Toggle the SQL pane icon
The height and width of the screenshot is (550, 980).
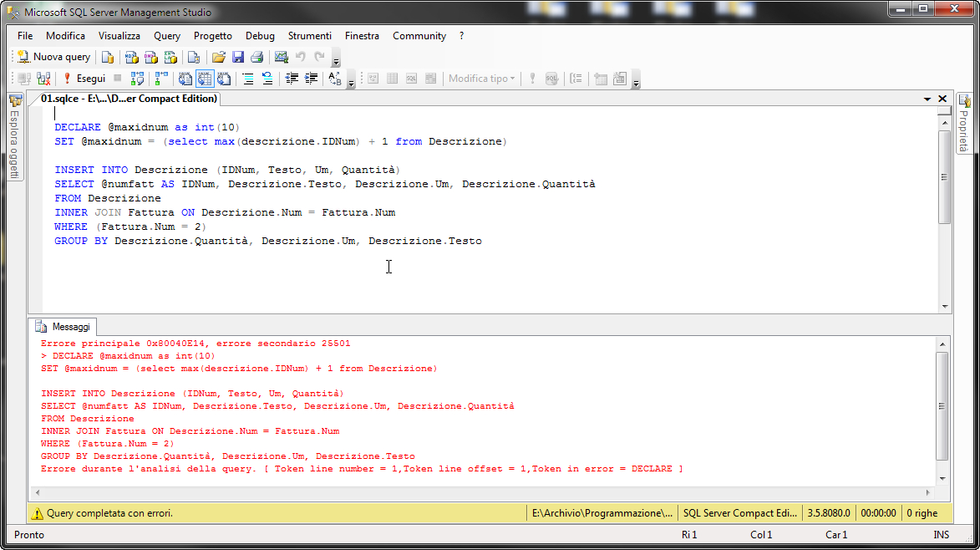point(411,79)
